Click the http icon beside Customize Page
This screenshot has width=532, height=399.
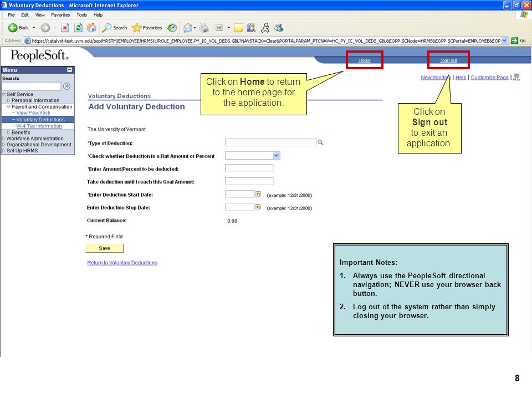516,77
